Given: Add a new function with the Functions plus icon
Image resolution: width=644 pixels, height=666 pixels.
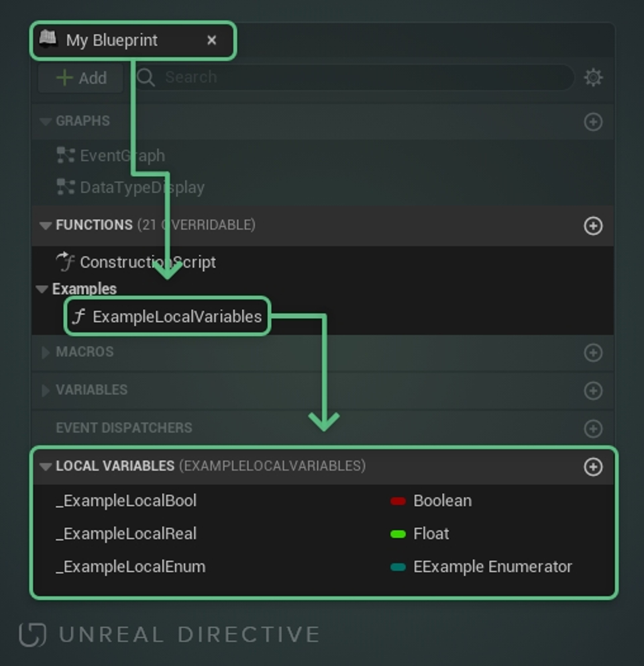Looking at the screenshot, I should click(x=593, y=225).
